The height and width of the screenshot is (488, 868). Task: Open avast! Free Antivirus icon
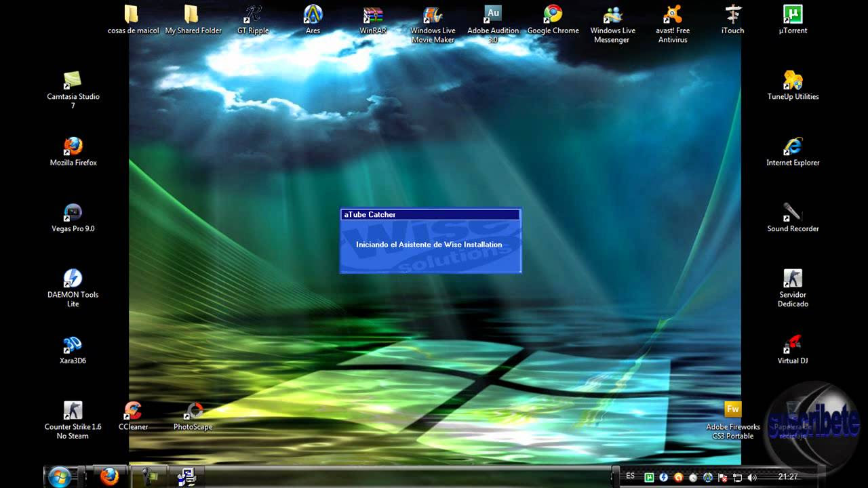pyautogui.click(x=673, y=24)
